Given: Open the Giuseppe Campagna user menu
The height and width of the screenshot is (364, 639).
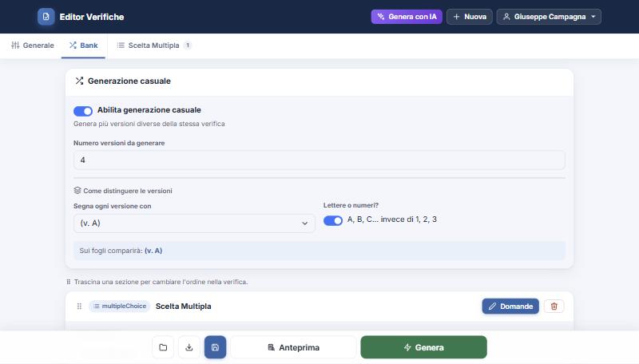Looking at the screenshot, I should click(x=549, y=17).
